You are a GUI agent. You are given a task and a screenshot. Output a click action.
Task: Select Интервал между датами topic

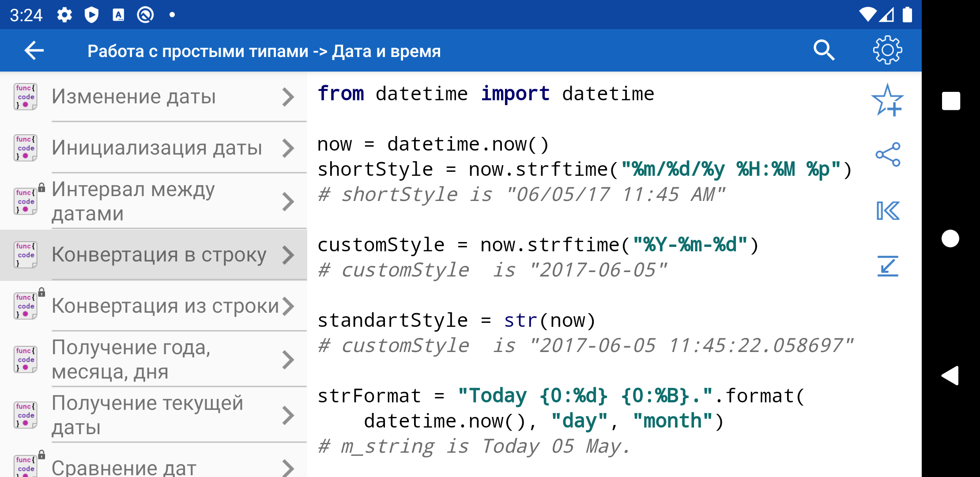point(154,201)
